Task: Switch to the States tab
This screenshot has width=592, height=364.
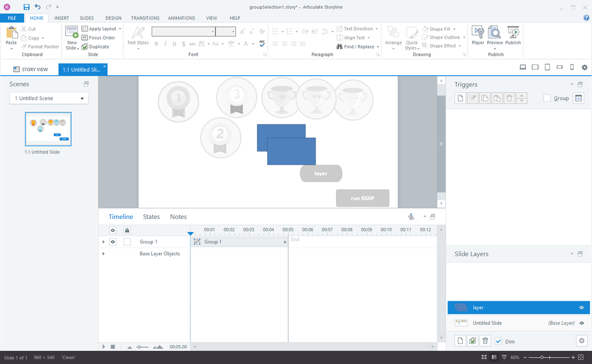Action: [151, 217]
